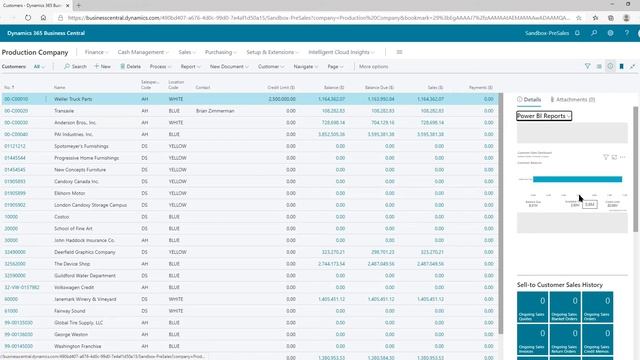Delete the selected customer

pos(130,67)
